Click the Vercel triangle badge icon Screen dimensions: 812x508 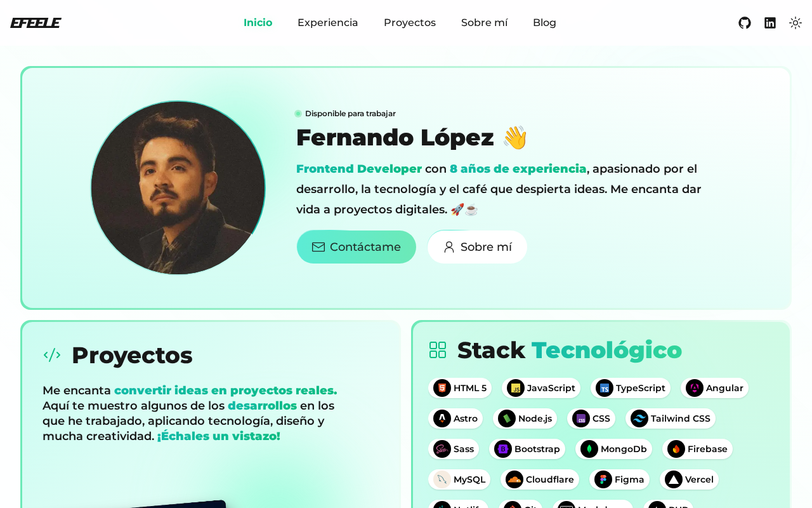pos(674,479)
